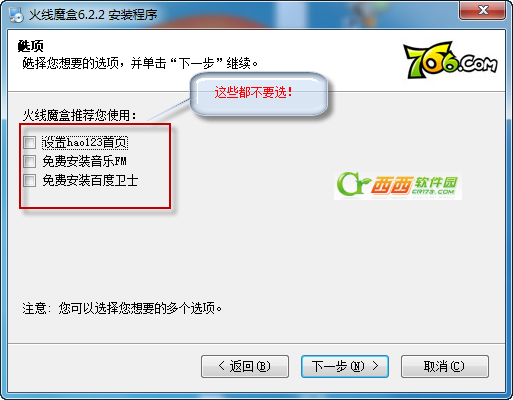Continue with the 下一步(N) button
This screenshot has height=400, width=513.
point(345,366)
